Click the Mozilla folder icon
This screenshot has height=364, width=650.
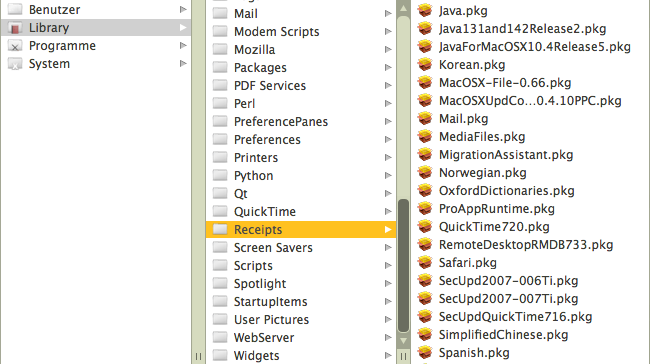click(220, 49)
